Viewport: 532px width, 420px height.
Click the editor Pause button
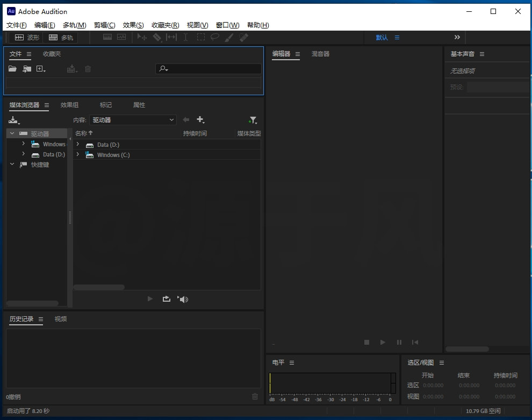tap(399, 342)
